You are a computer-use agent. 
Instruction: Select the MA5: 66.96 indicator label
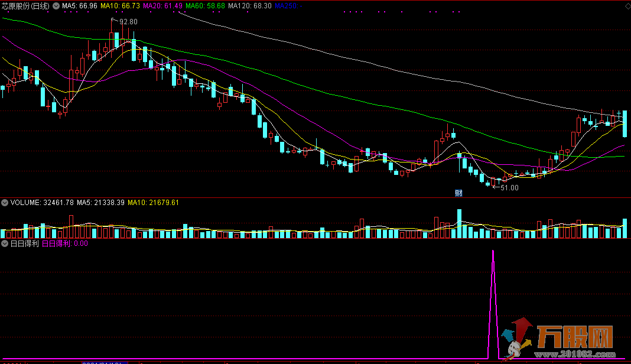point(80,6)
